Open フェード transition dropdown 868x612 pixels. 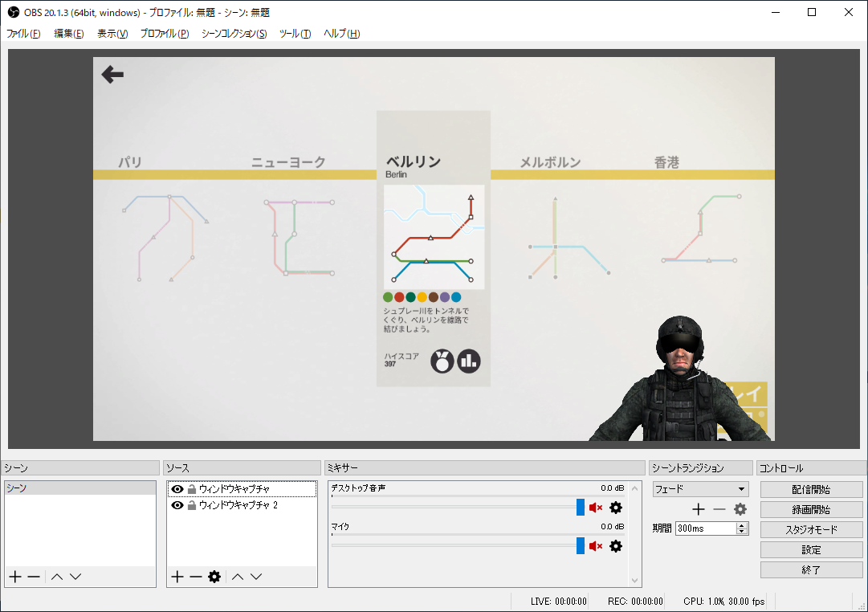point(700,489)
